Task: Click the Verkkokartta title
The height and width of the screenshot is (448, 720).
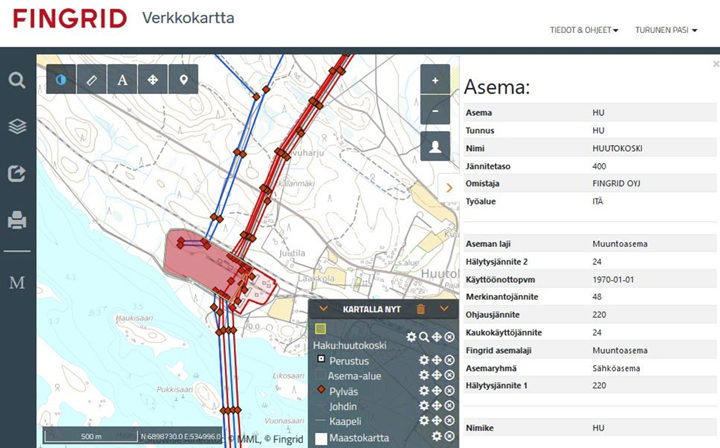Action: point(188,18)
